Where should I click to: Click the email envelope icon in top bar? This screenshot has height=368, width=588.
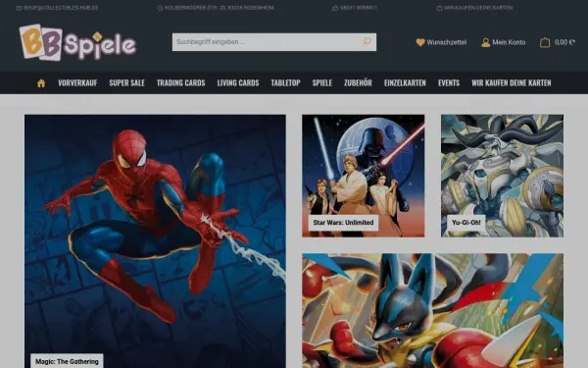coord(19,8)
